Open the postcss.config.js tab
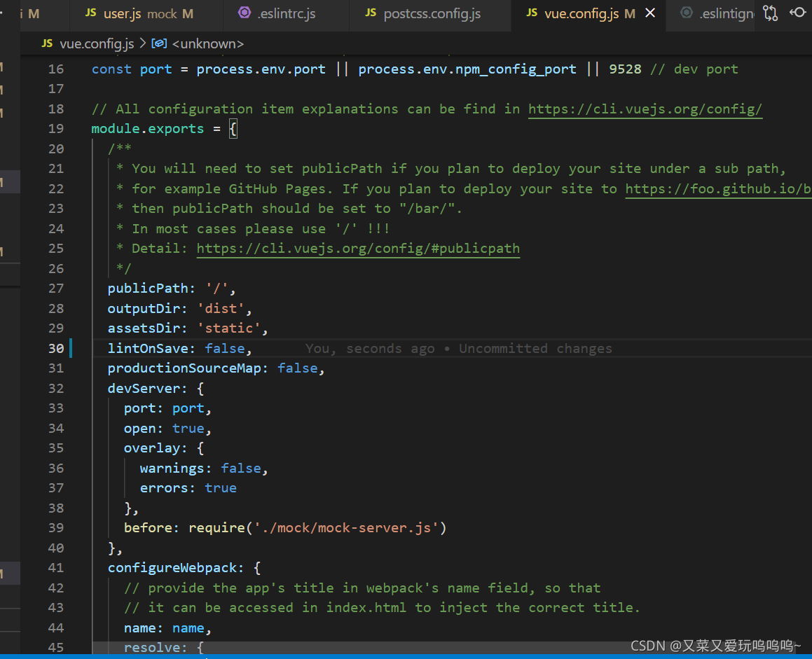 pos(430,14)
